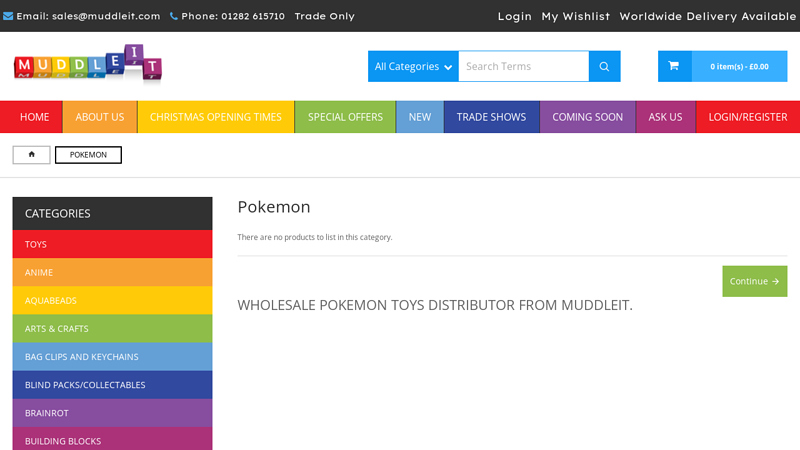Browse SPECIAL OFFERS
This screenshot has height=450, width=800.
pyautogui.click(x=345, y=117)
